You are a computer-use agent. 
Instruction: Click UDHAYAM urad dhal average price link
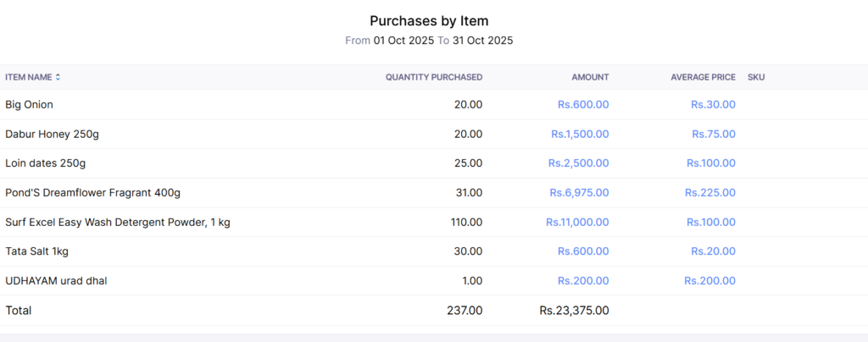click(710, 281)
